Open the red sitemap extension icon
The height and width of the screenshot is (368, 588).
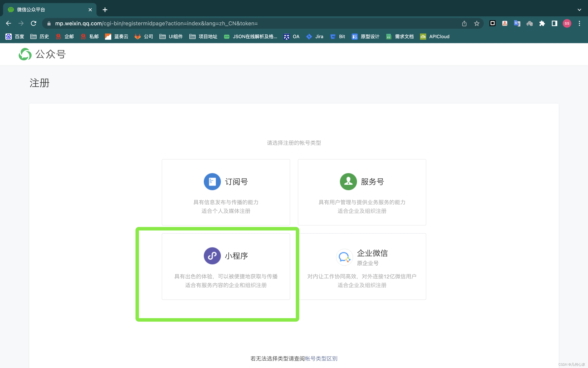[x=505, y=23]
